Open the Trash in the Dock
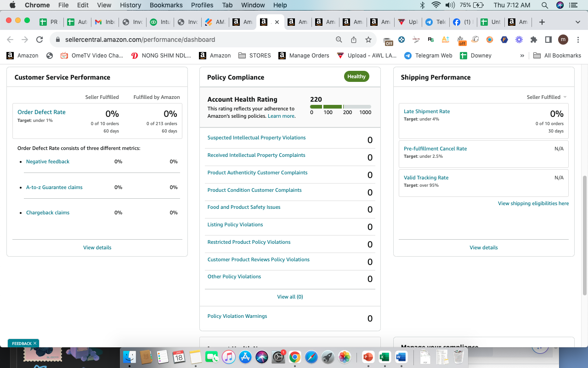The height and width of the screenshot is (368, 588). [x=458, y=356]
